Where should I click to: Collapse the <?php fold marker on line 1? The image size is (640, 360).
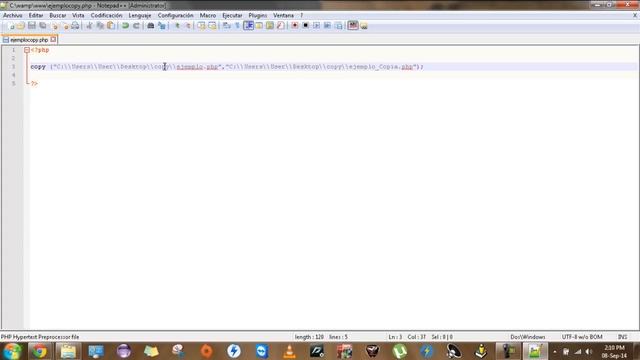pos(27,50)
